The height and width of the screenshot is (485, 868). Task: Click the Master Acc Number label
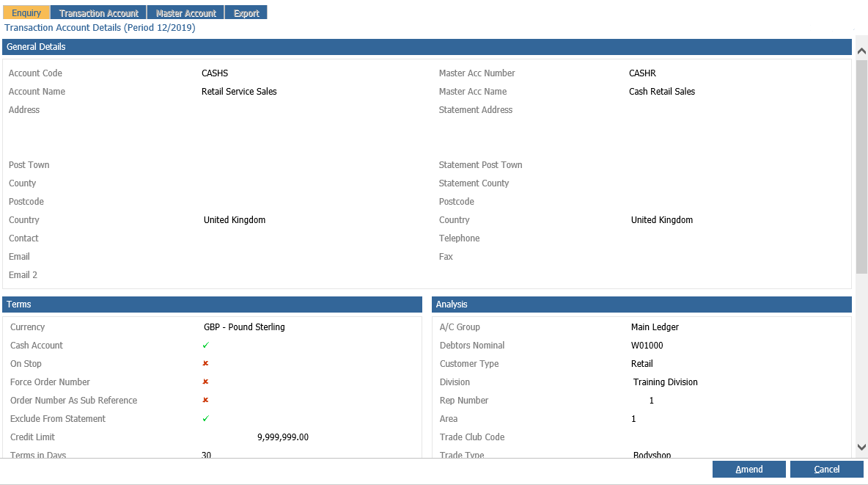(477, 73)
